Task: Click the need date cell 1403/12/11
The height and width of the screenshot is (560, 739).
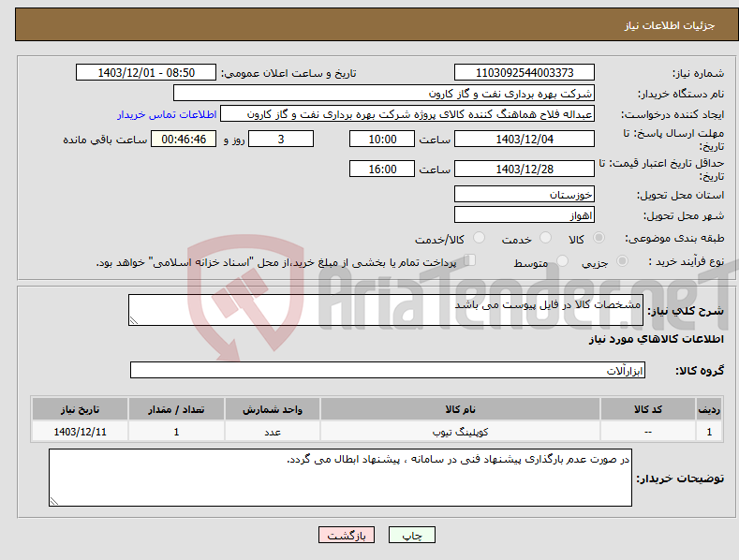Action: coord(80,432)
